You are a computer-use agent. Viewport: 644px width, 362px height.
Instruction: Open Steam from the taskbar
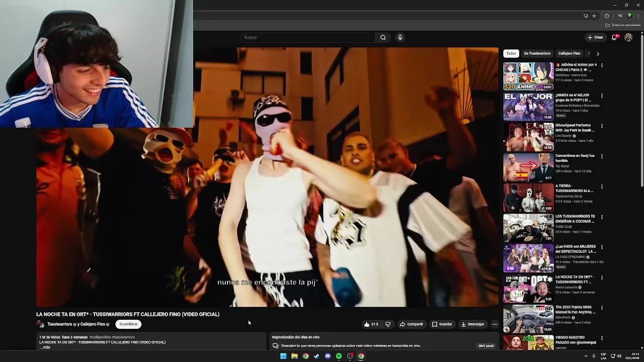pos(316,356)
